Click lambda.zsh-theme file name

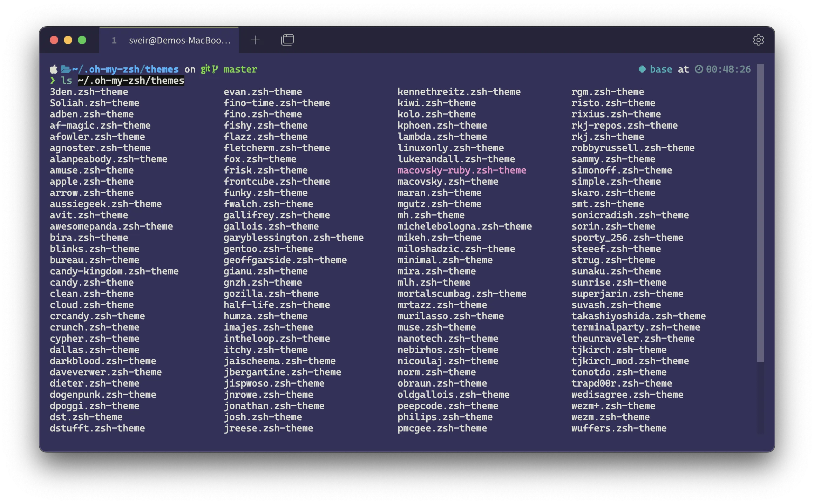point(442,137)
